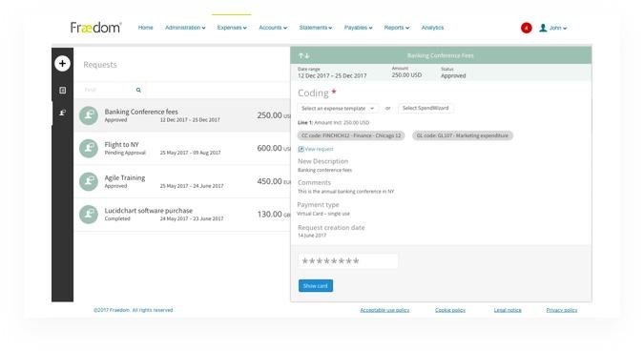
Task: Click the Select SpendWizard button
Action: point(426,108)
